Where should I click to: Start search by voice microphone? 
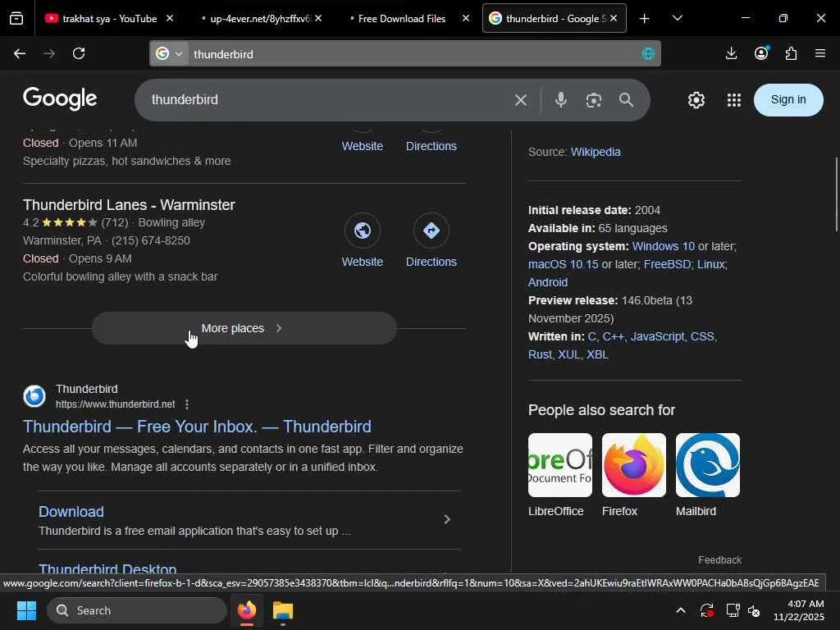[x=561, y=99]
